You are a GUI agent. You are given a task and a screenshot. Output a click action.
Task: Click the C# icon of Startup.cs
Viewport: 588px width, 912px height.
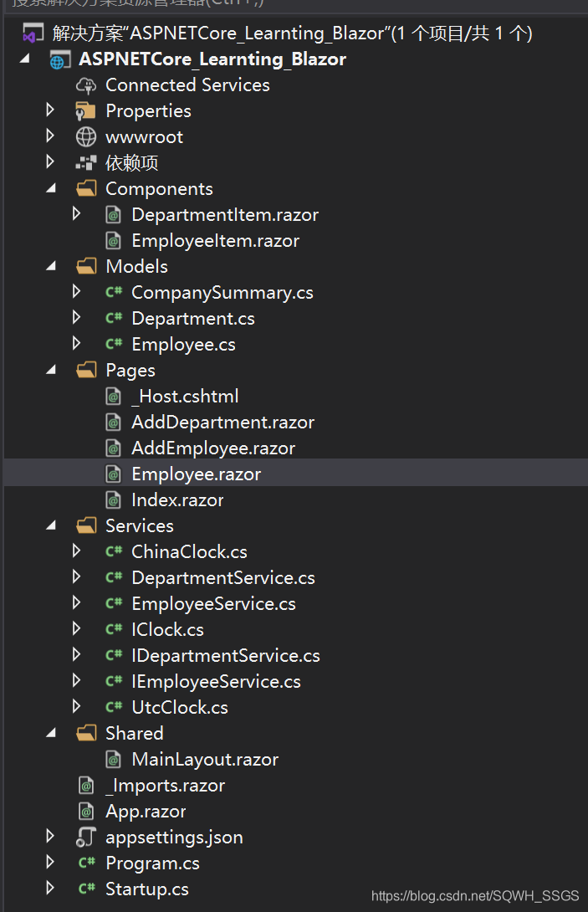pyautogui.click(x=87, y=889)
